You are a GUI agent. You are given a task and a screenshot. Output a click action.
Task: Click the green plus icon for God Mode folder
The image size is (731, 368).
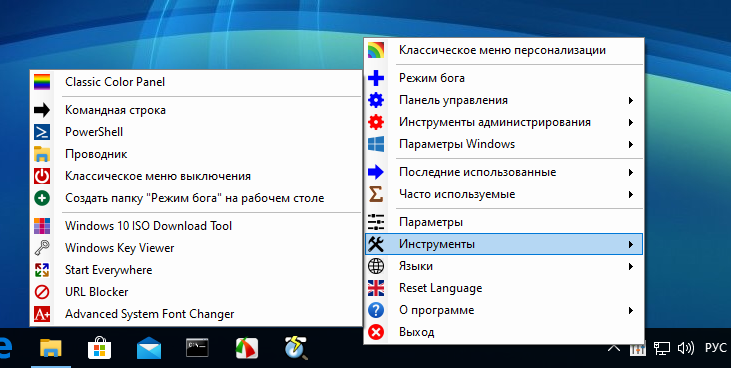[x=42, y=198]
